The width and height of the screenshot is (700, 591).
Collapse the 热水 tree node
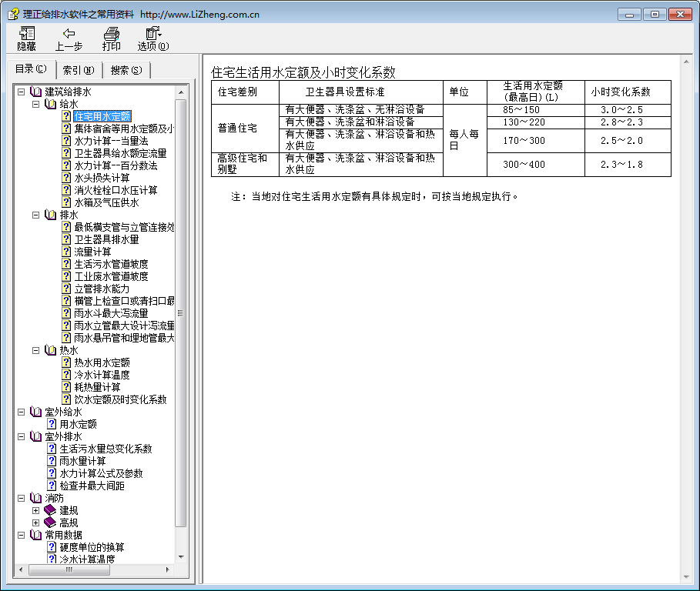point(36,350)
